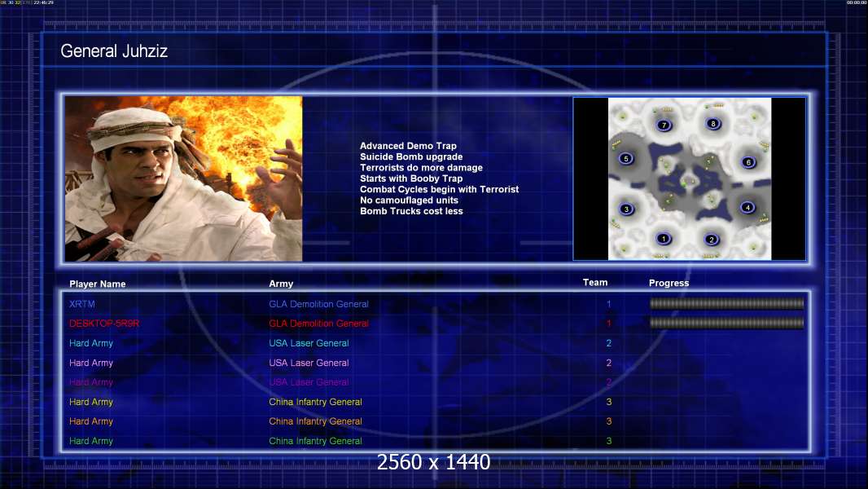Screen dimensions: 868x489
Task: Select start position 1 on the map
Action: tap(663, 239)
